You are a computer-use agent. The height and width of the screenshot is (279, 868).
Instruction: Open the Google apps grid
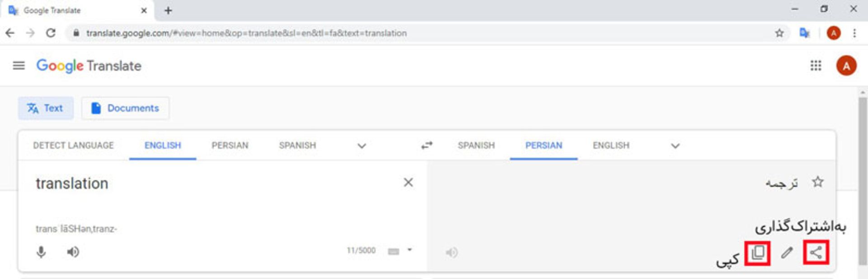816,66
